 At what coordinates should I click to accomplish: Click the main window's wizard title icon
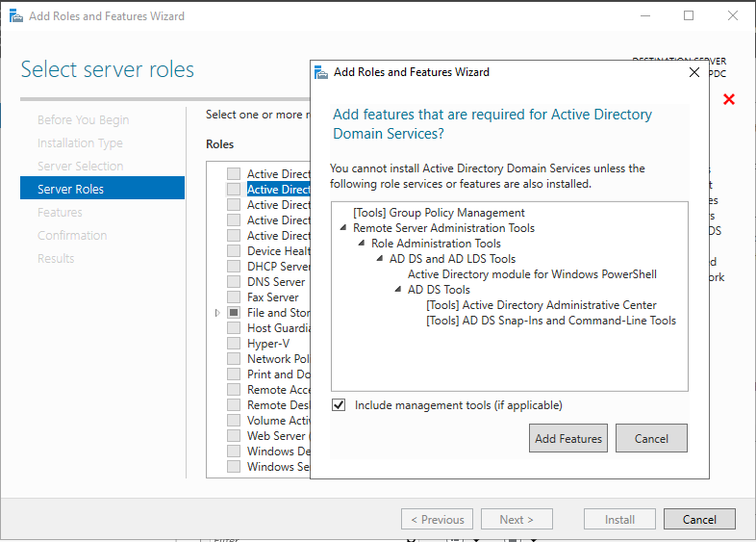pyautogui.click(x=16, y=16)
